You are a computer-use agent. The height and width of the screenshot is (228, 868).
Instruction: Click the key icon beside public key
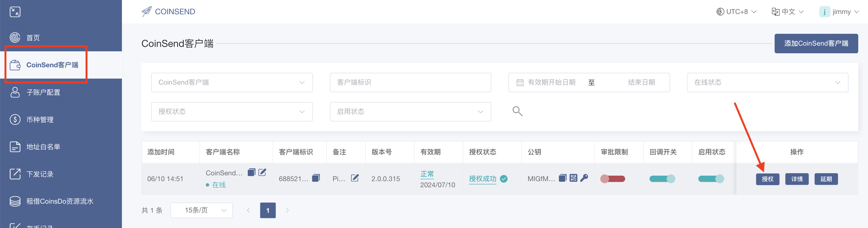point(584,178)
